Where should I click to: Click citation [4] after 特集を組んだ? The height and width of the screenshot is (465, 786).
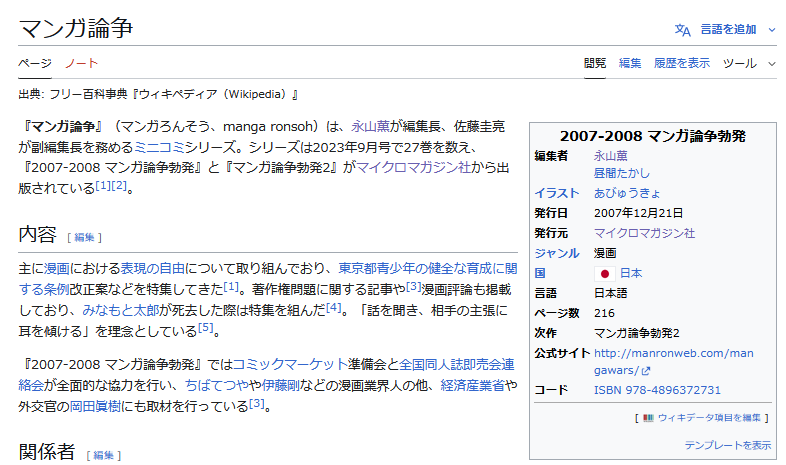click(333, 307)
